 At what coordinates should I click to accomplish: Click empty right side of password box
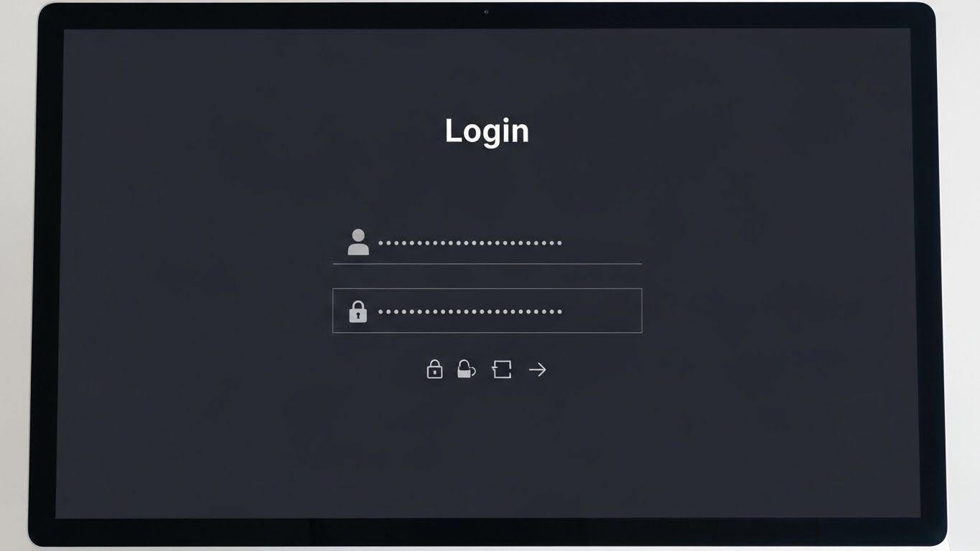(x=602, y=311)
